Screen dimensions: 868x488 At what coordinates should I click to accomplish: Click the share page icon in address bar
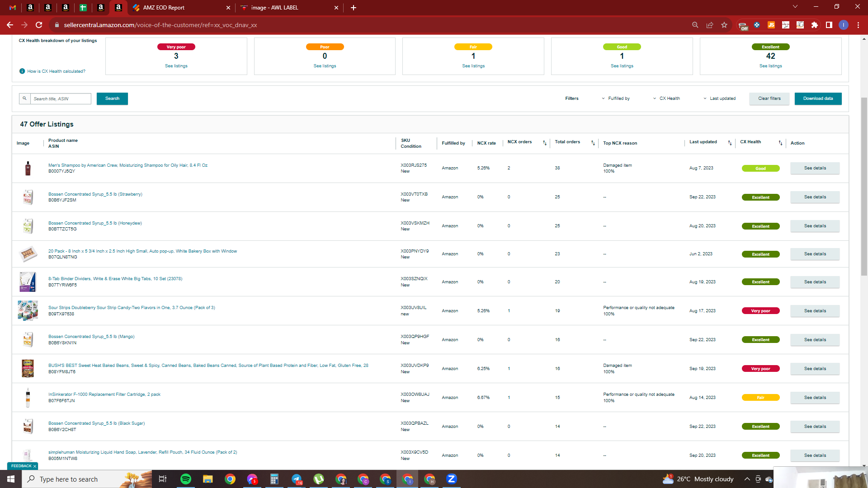pos(710,25)
